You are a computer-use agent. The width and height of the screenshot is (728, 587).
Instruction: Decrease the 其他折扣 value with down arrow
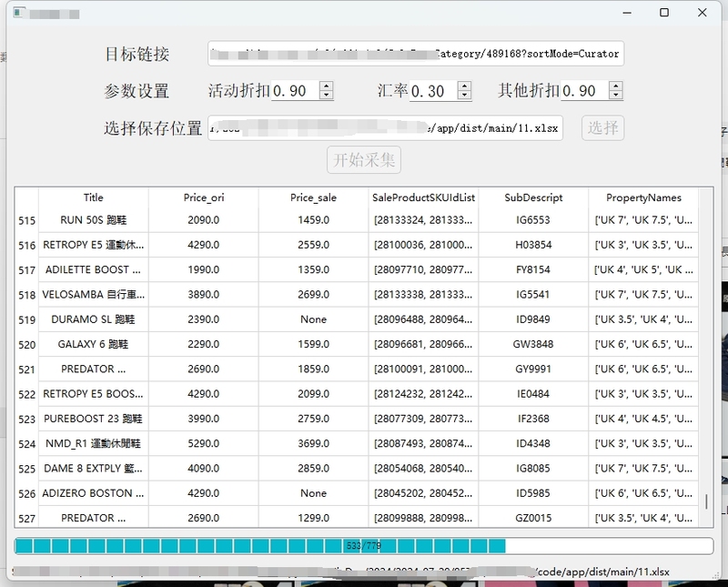pyautogui.click(x=616, y=95)
